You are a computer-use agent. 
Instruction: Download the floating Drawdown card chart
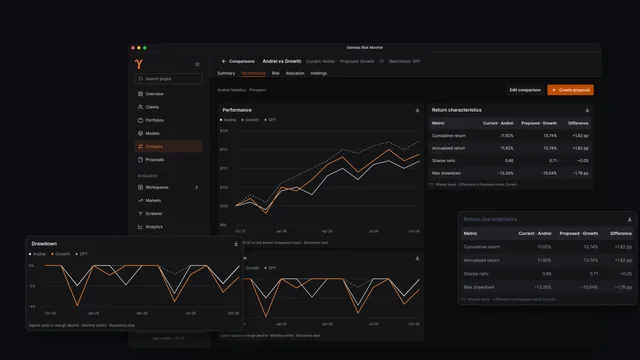236,244
